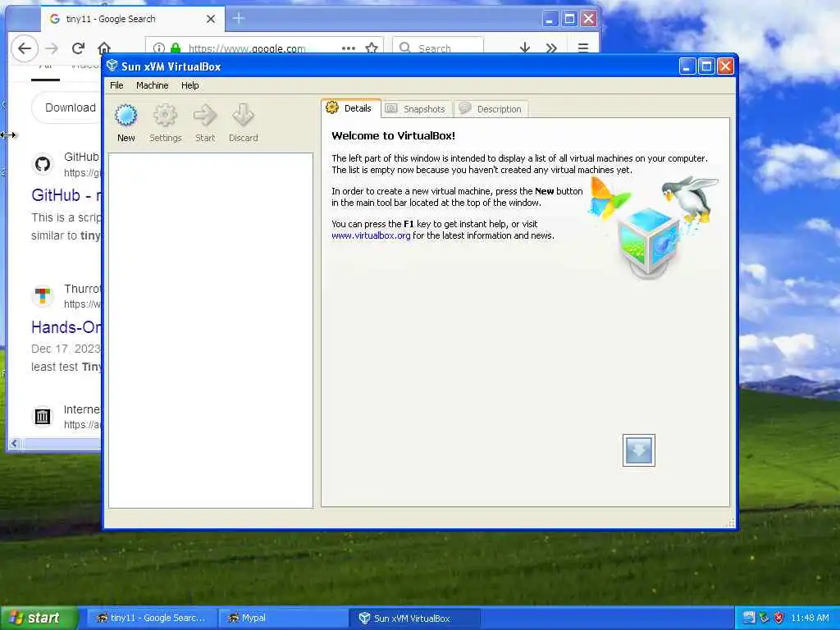Click the Discard toolbar icon
Screen dimensions: 840x630
tap(243, 115)
